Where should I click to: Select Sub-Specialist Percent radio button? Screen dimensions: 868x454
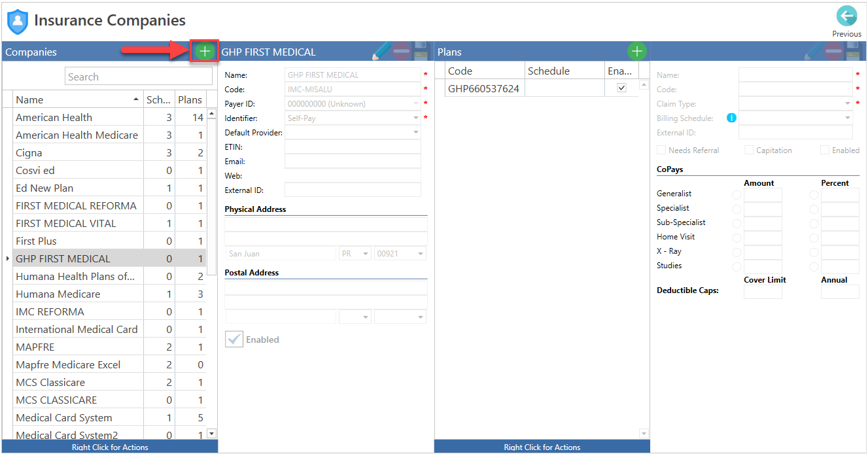click(814, 224)
